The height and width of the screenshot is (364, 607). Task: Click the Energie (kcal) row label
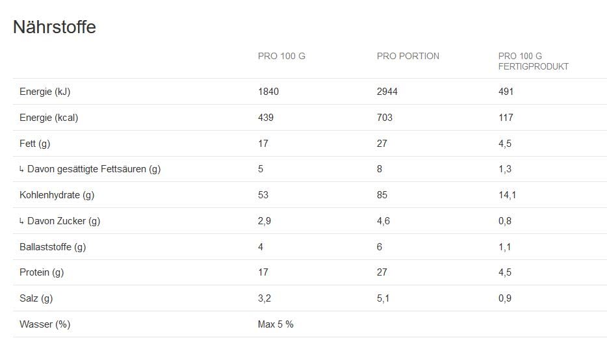49,118
